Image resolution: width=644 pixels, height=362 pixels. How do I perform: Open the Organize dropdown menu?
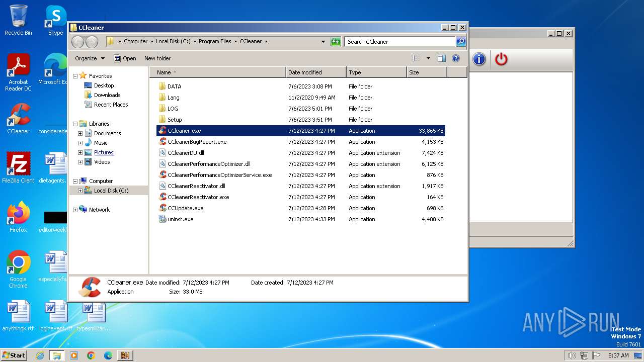click(90, 58)
